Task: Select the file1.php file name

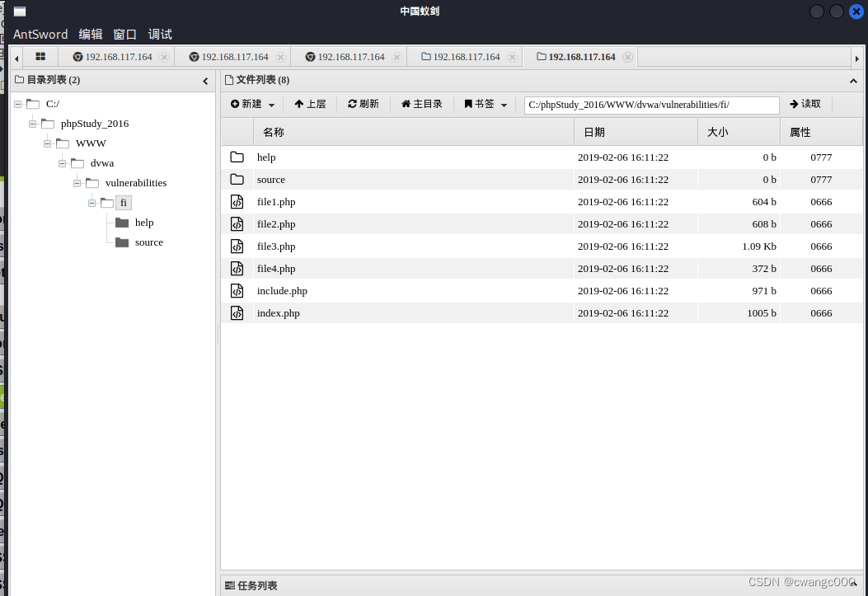Action: pyautogui.click(x=276, y=202)
